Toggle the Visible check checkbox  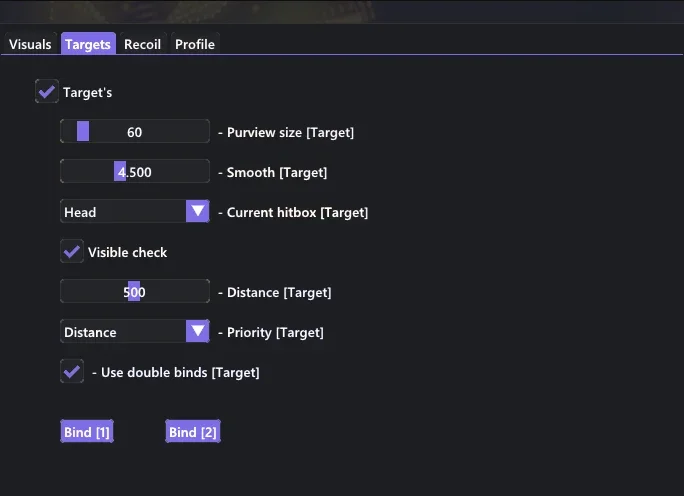tap(72, 251)
